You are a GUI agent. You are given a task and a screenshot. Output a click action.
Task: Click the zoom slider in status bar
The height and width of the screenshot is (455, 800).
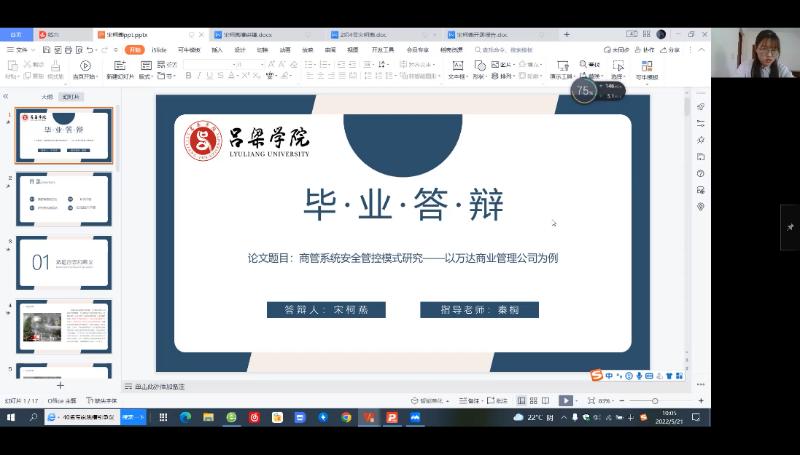pyautogui.click(x=655, y=400)
